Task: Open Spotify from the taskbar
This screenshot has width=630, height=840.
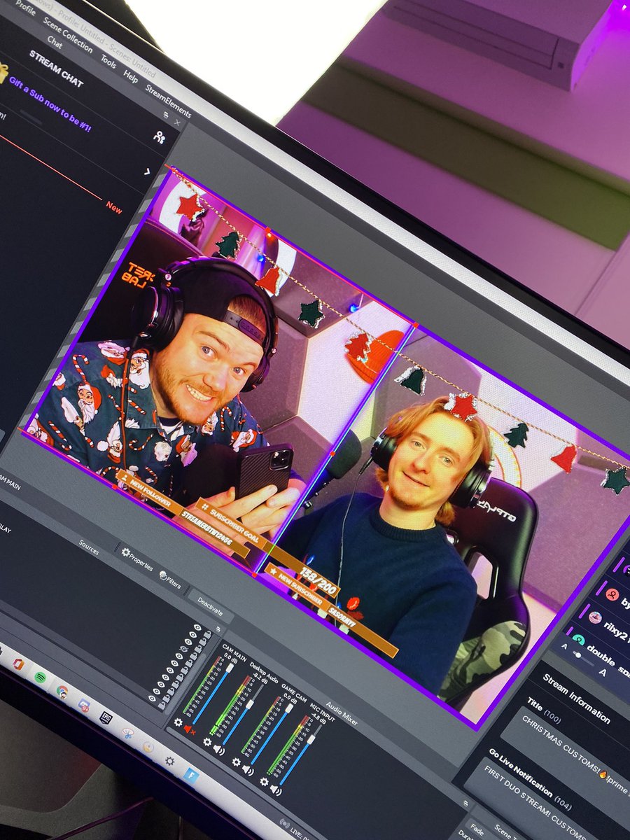Action: [x=40, y=677]
